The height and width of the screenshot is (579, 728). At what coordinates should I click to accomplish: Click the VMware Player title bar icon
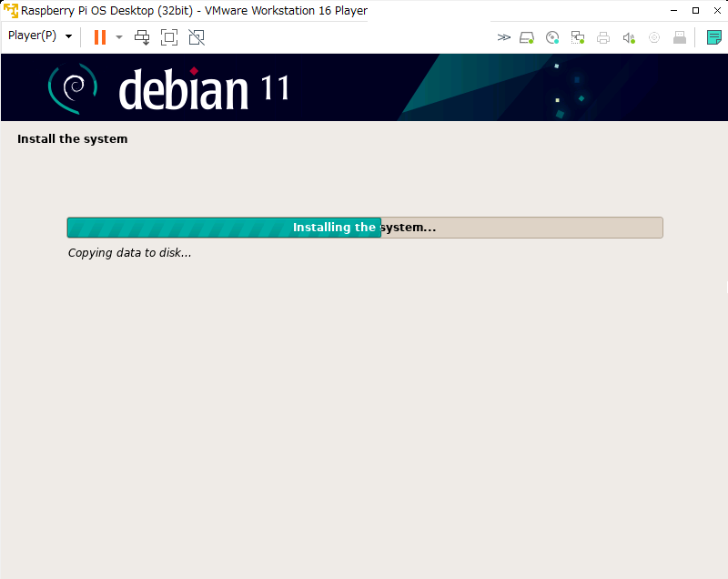coord(11,10)
